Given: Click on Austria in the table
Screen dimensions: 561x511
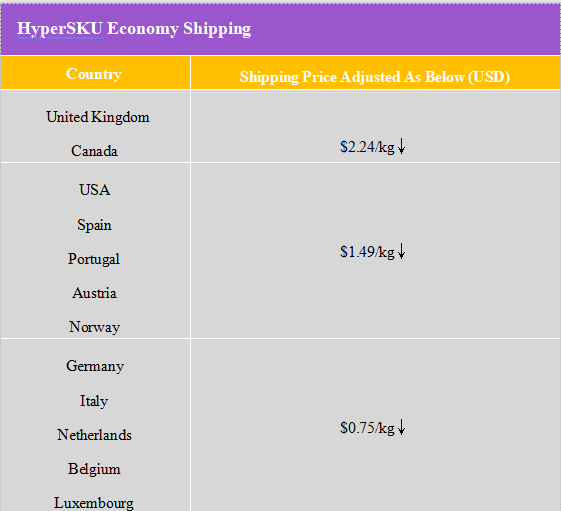Looking at the screenshot, I should 94,293.
